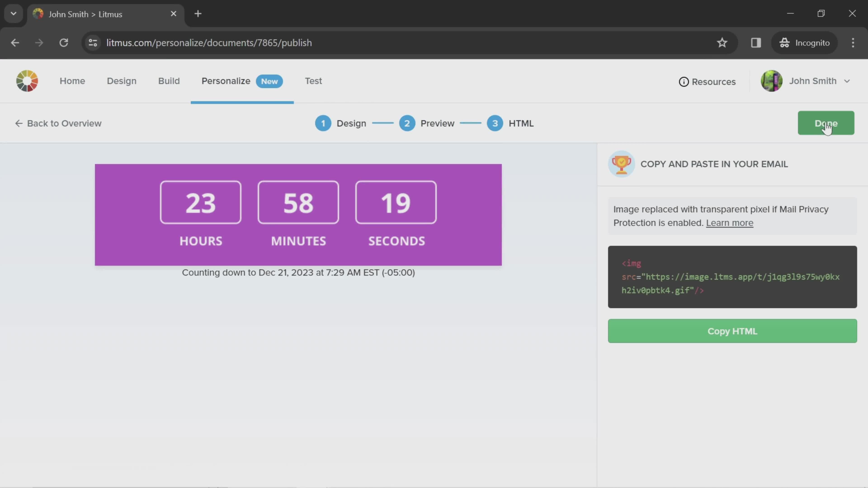Click the HTML code snippet input field
868x488 pixels.
click(x=732, y=277)
